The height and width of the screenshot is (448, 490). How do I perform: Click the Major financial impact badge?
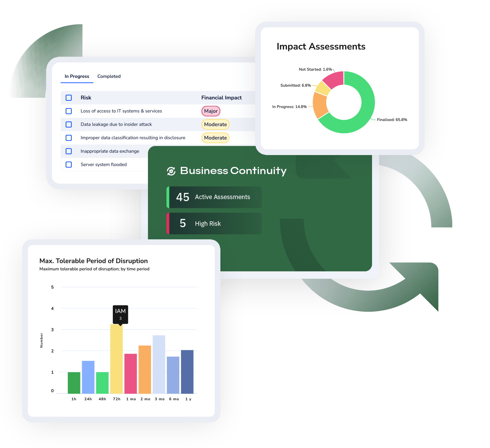point(211,111)
